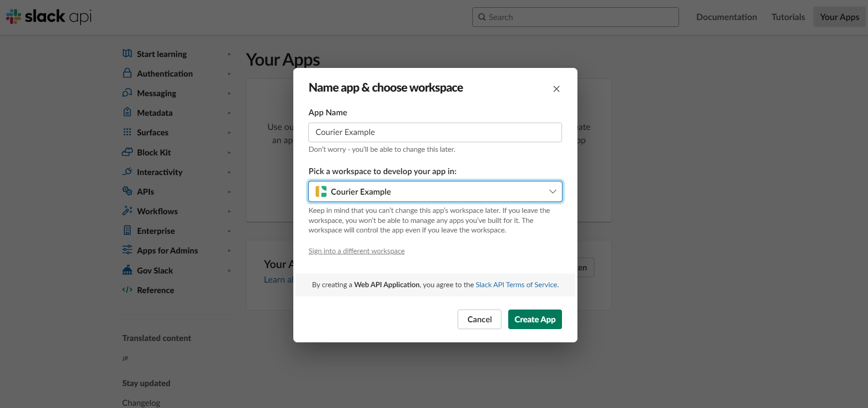Image resolution: width=868 pixels, height=408 pixels.
Task: Click the Create App button
Action: pyautogui.click(x=535, y=319)
